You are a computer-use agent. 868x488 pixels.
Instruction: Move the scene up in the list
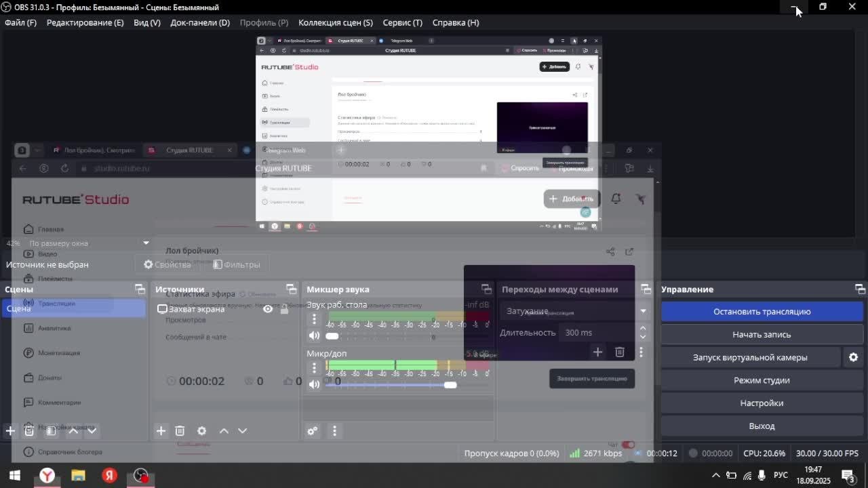tap(73, 430)
